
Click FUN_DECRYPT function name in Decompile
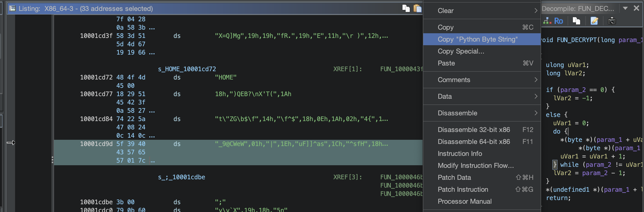coord(577,40)
